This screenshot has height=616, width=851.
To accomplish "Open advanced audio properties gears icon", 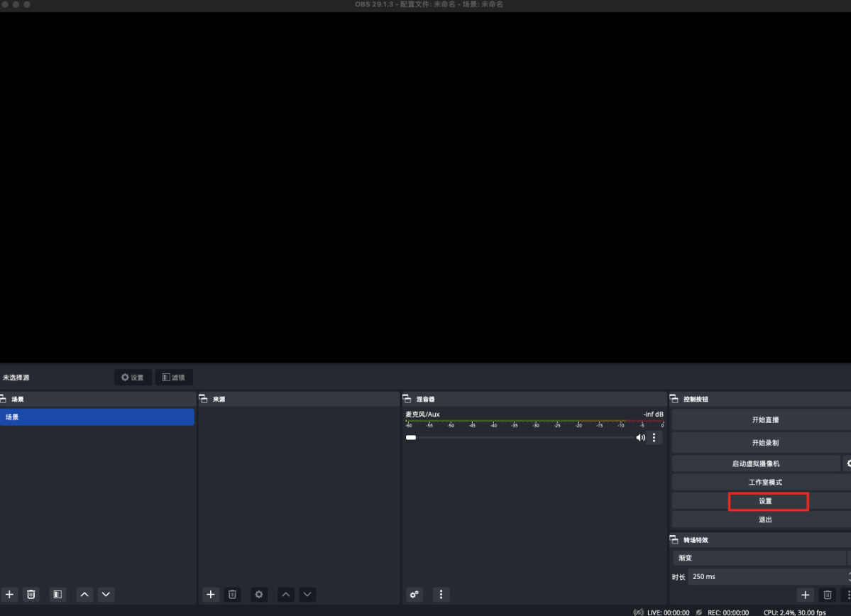I will [x=414, y=594].
